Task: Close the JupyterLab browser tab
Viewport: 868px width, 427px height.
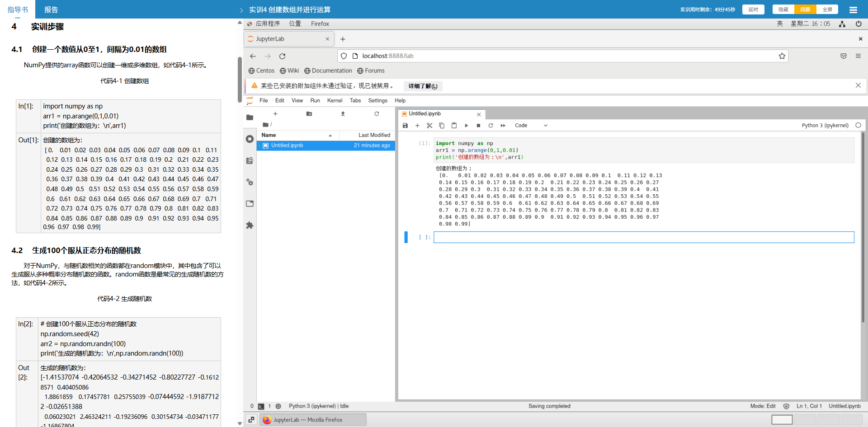Action: pos(327,39)
